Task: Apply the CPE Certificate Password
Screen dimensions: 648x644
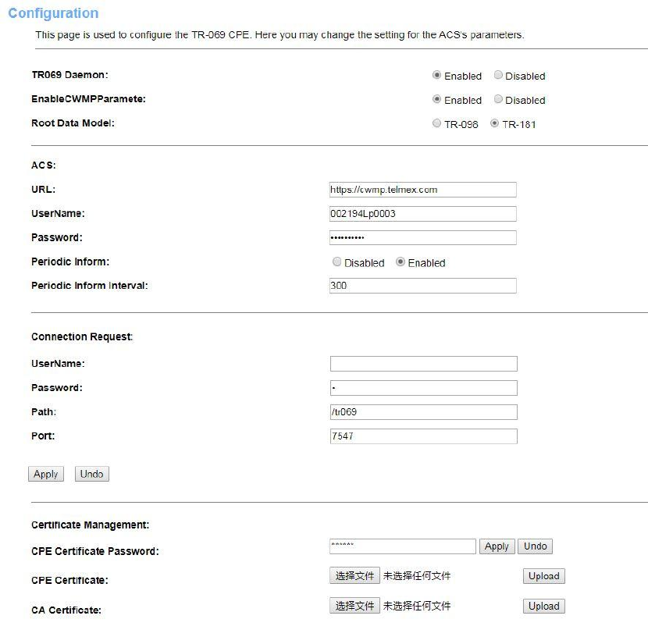Action: pyautogui.click(x=497, y=546)
